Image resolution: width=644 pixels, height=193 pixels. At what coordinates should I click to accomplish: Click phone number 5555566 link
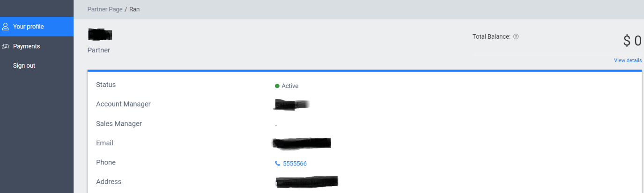pos(295,164)
